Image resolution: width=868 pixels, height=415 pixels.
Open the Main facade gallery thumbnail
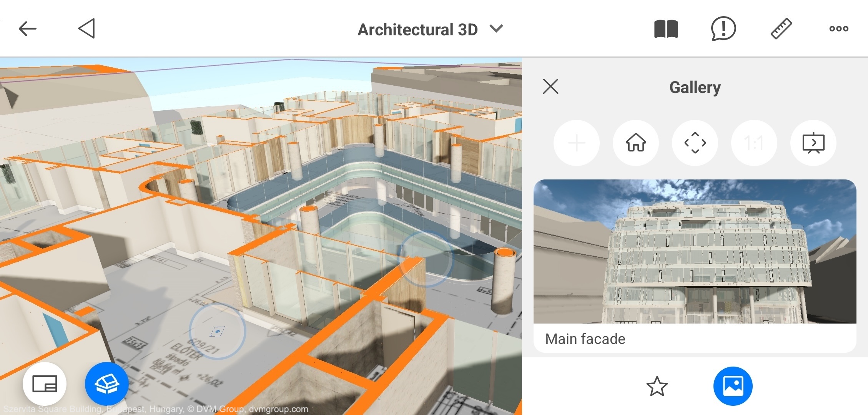coord(695,251)
